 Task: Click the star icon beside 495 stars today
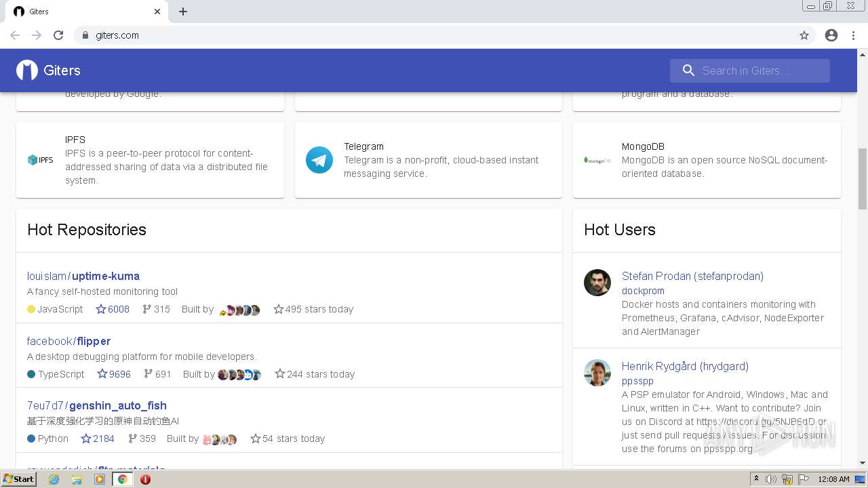coord(278,309)
